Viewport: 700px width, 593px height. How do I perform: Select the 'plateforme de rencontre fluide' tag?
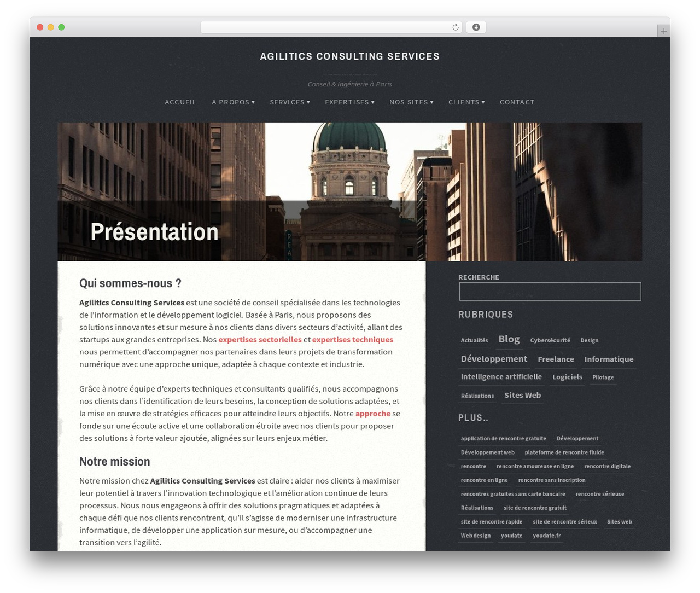coord(564,452)
